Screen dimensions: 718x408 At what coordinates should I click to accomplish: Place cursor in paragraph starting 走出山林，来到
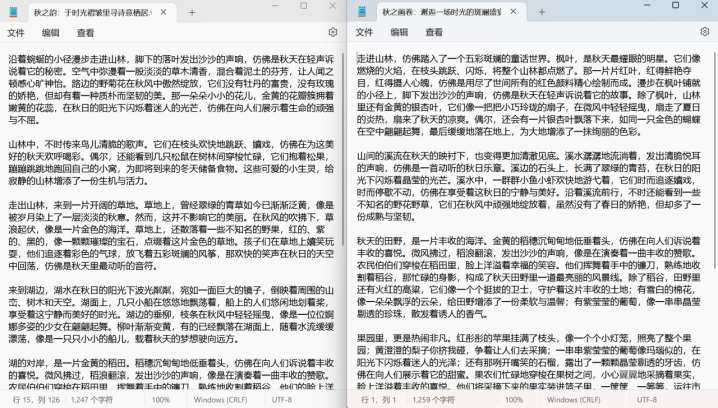[171, 235]
